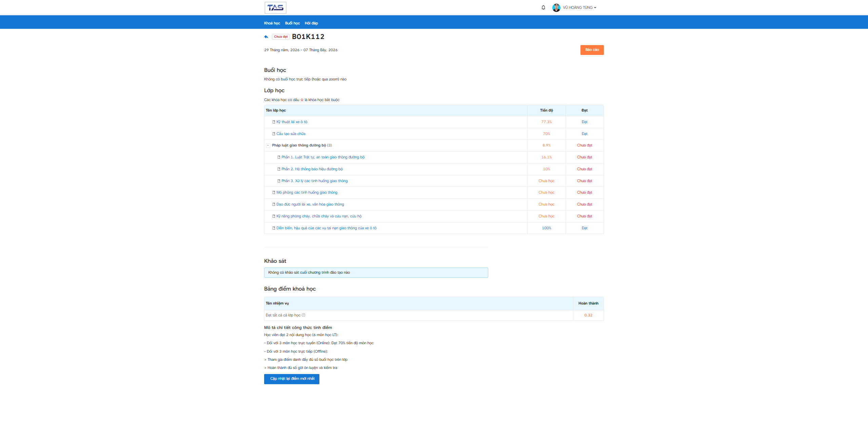Click the help icon beside Đạt tất cả lớp học

pos(303,315)
